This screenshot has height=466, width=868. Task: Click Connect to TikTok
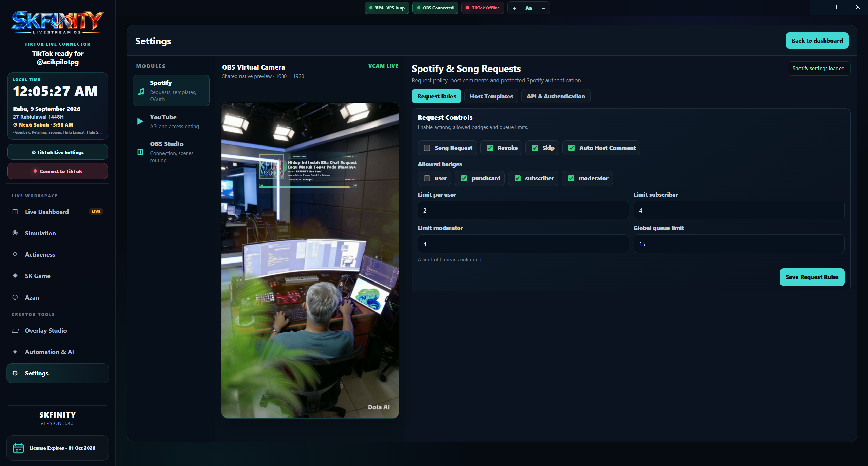(x=58, y=171)
